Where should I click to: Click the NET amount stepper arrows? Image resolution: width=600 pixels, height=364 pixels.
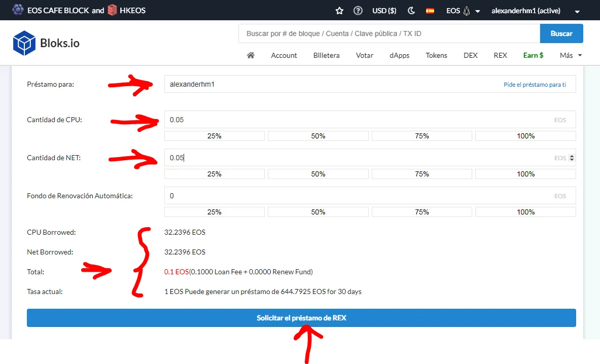point(572,158)
